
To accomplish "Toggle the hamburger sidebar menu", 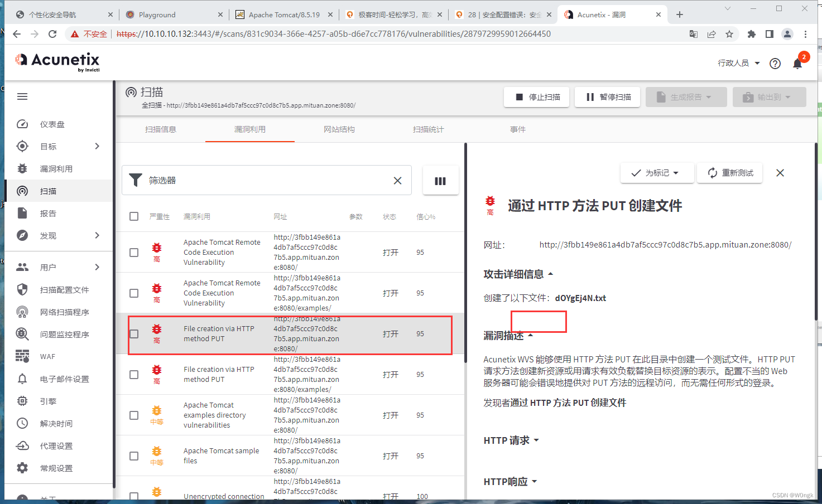I will click(x=22, y=96).
